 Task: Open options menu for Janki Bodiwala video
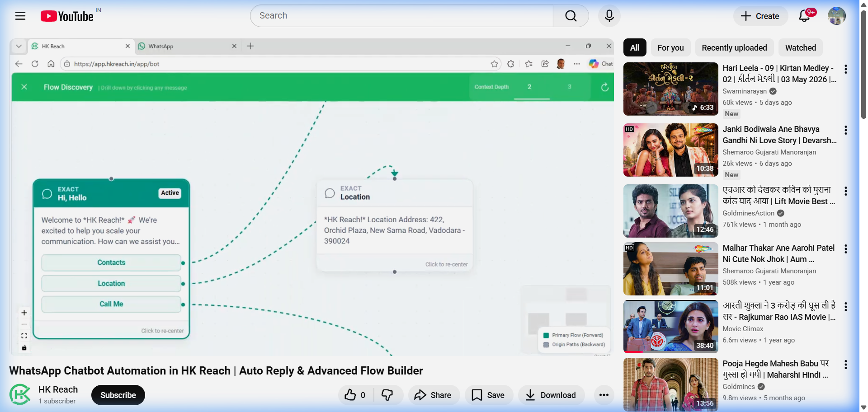tap(845, 130)
